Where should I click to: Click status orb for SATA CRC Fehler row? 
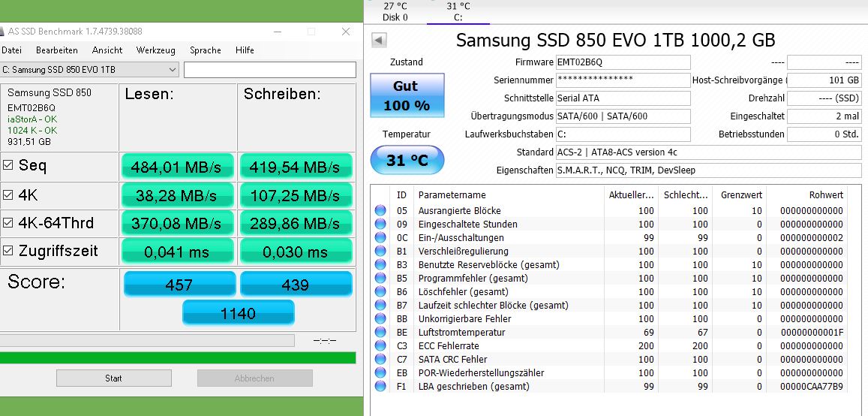click(x=380, y=359)
